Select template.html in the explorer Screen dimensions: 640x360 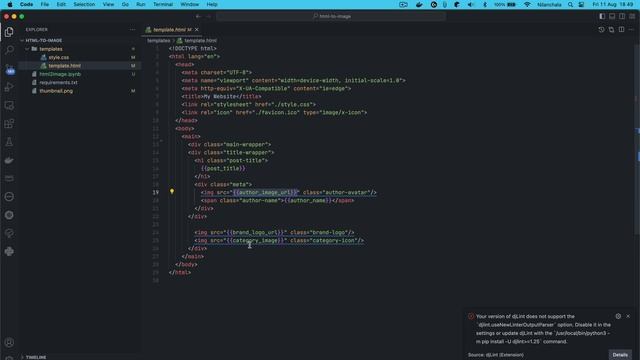[64, 66]
